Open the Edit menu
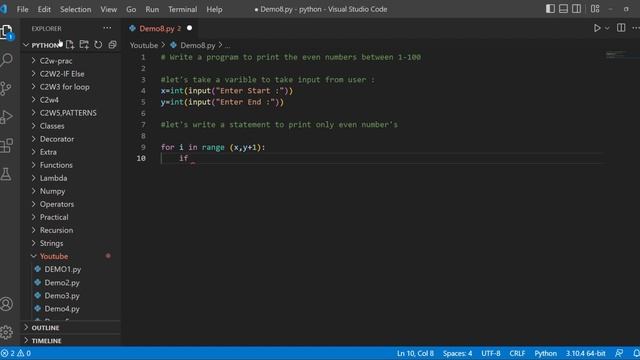Viewport: 640px width, 360px height. point(44,9)
